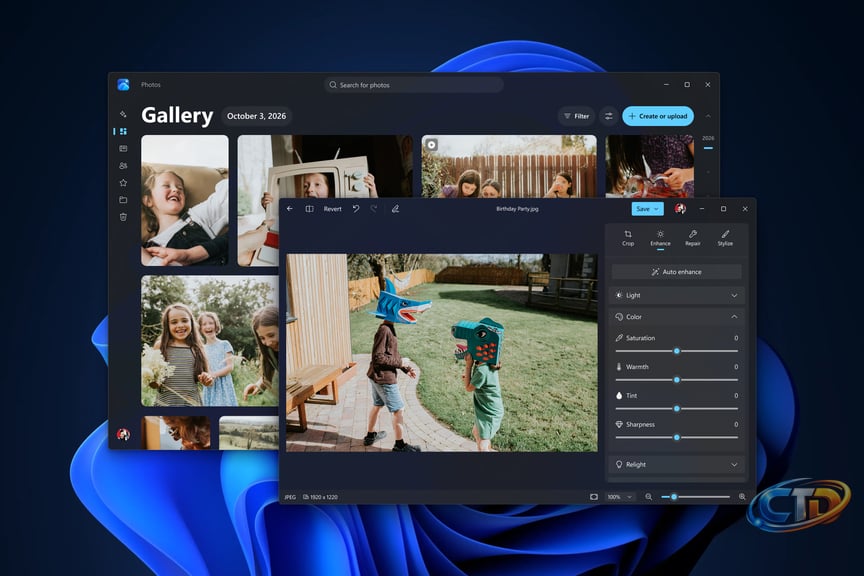Click the zoom out magnifier in editor
Viewport: 864px width, 576px height.
[x=649, y=497]
